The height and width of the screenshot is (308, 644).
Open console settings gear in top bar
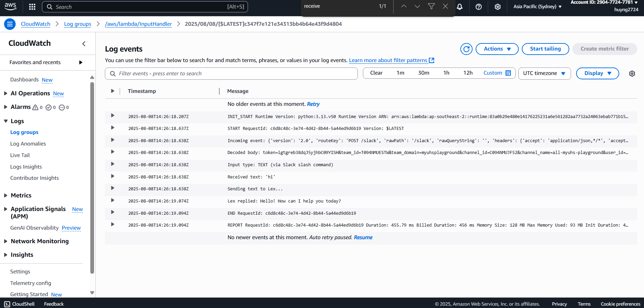point(498,7)
